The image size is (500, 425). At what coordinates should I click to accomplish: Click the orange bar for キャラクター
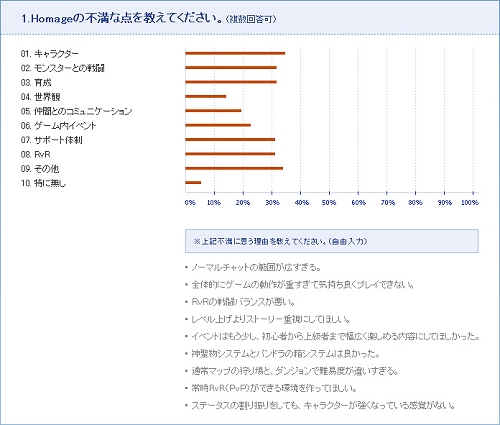(235, 53)
